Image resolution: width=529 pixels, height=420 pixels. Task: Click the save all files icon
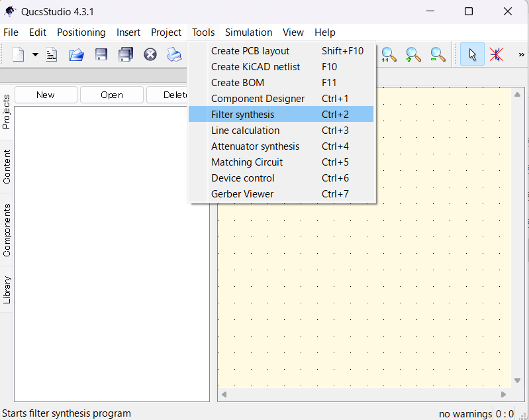(126, 54)
